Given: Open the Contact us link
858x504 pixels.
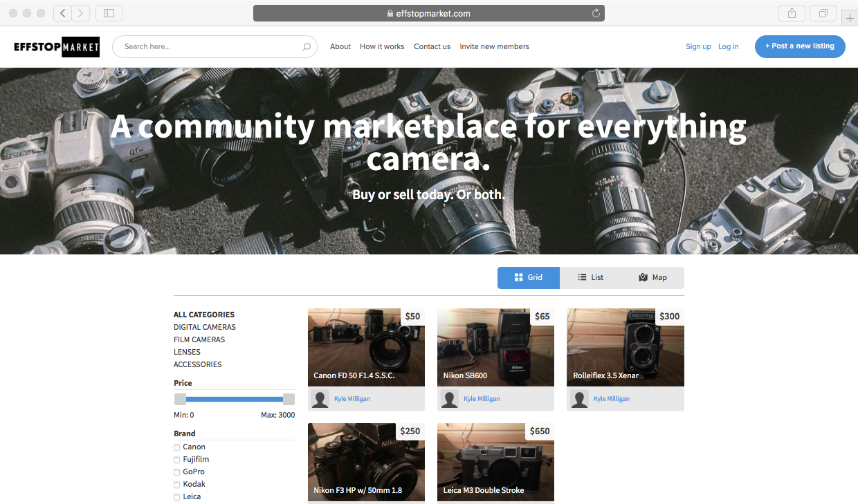Looking at the screenshot, I should click(432, 46).
